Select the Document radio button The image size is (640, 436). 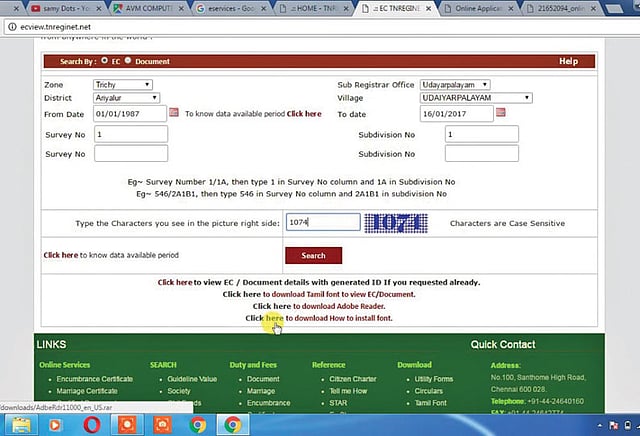point(130,61)
